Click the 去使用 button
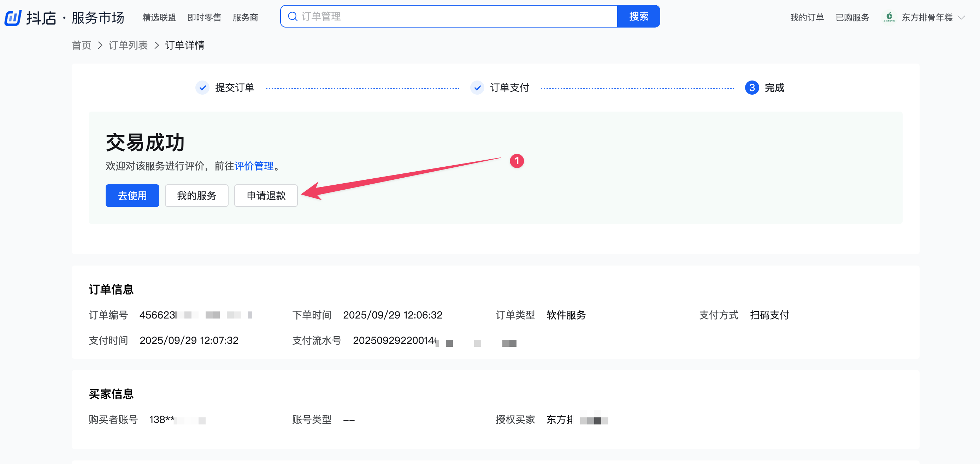The height and width of the screenshot is (464, 980). [x=132, y=196]
